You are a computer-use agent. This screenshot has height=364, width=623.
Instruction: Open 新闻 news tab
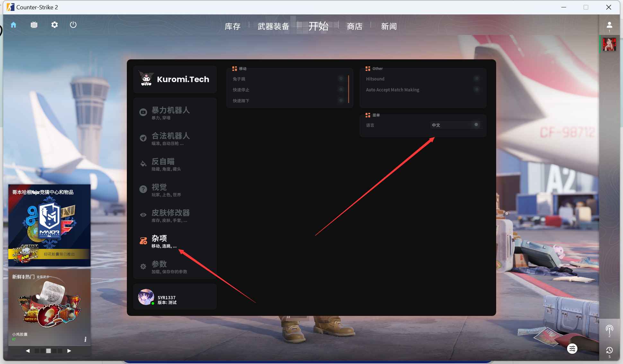[389, 26]
